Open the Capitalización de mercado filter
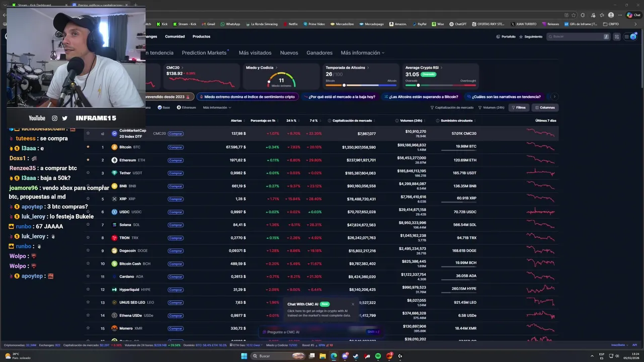Viewport: 644px width, 362px height. point(452,108)
